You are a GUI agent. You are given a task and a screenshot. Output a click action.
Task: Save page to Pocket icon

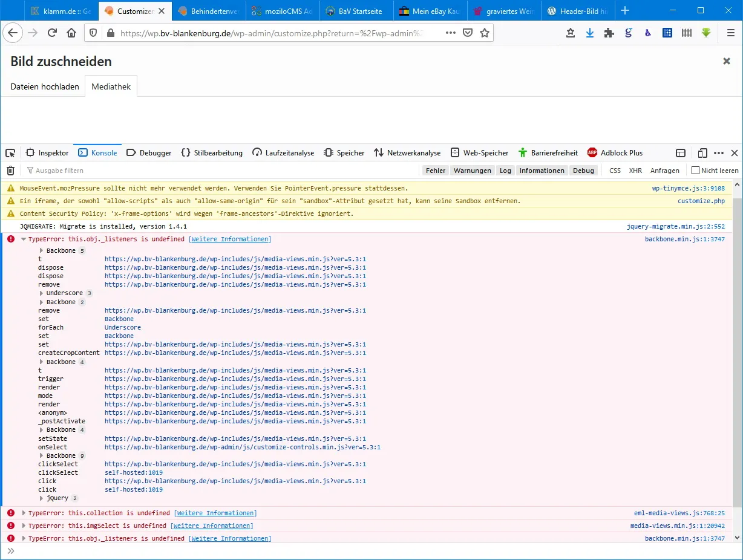tap(468, 33)
